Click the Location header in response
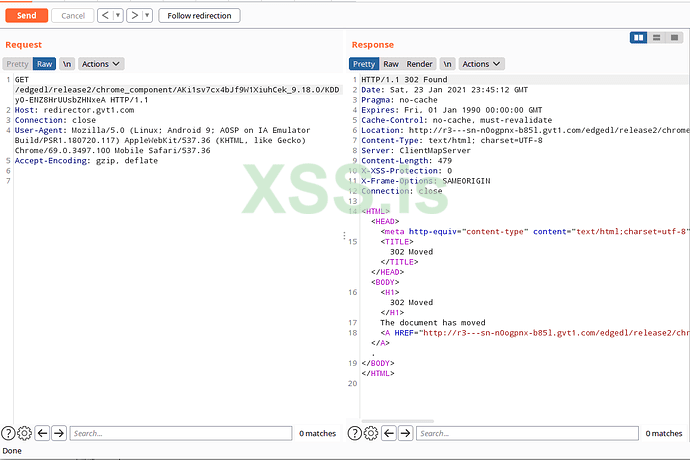Image resolution: width=690 pixels, height=460 pixels. [x=525, y=130]
